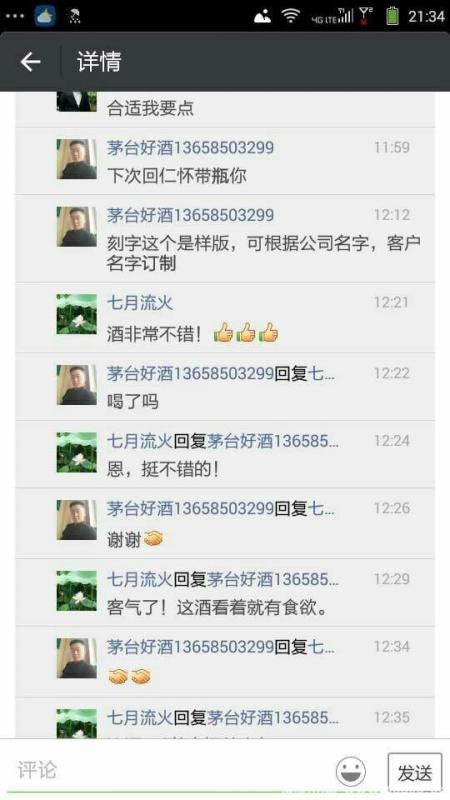Tap the battery icon in status bar

[x=392, y=15]
